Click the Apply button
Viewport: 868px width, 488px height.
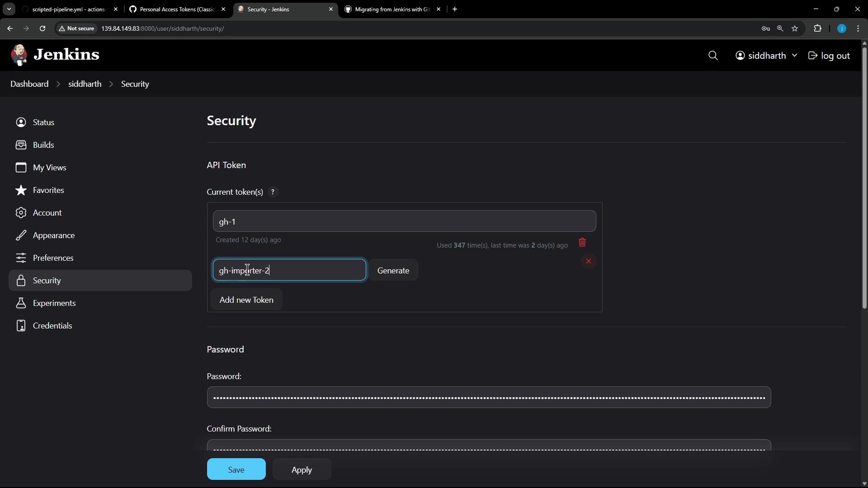pyautogui.click(x=302, y=469)
